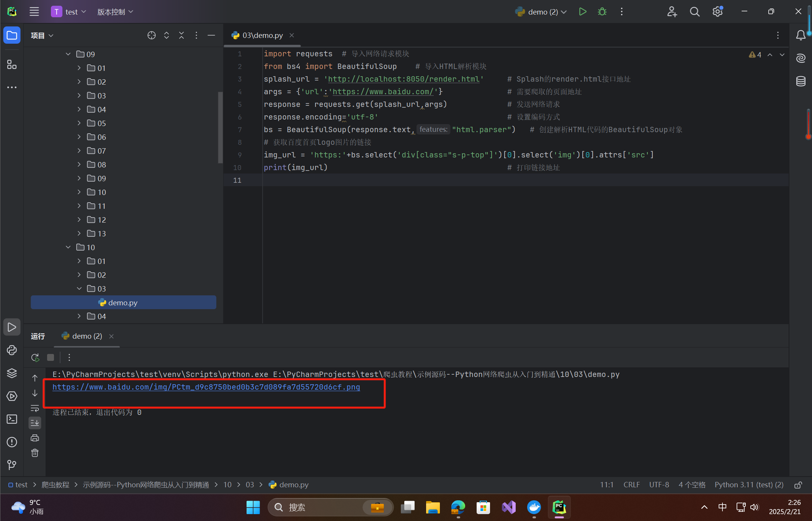Open the printed baidu image URL link

pos(206,387)
